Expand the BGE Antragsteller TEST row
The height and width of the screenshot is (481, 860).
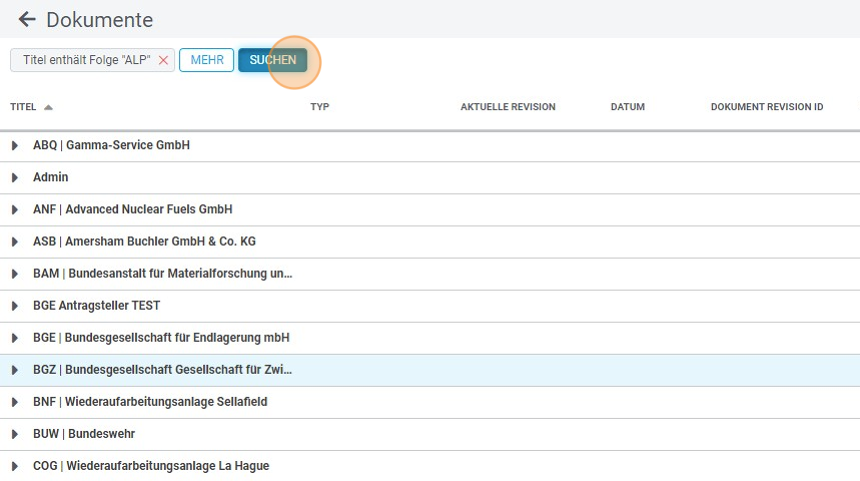click(x=15, y=306)
